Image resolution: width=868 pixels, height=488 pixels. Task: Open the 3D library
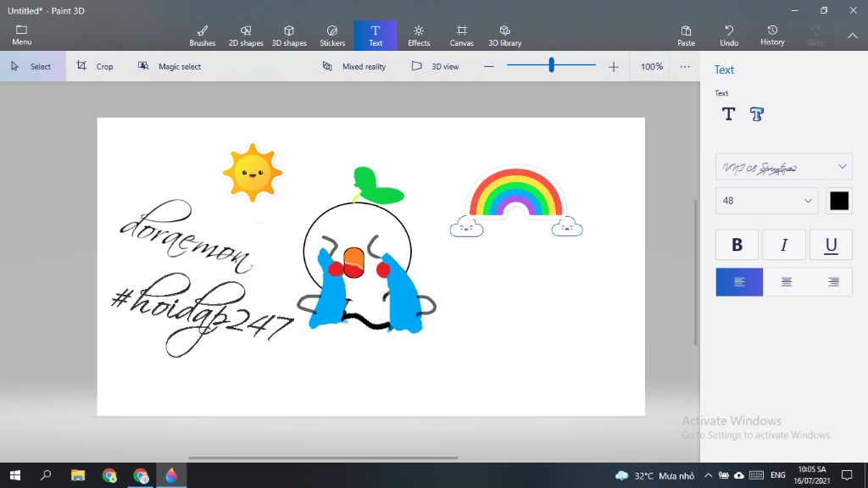pos(505,36)
